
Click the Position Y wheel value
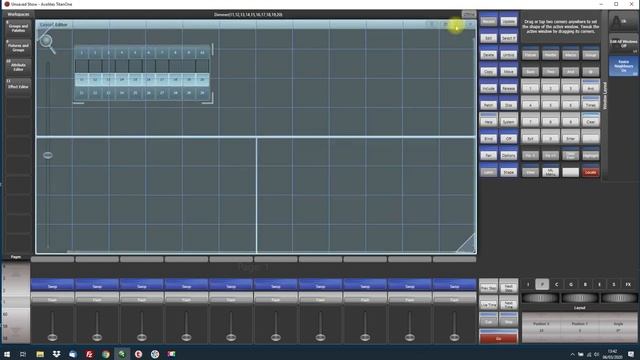580,331
